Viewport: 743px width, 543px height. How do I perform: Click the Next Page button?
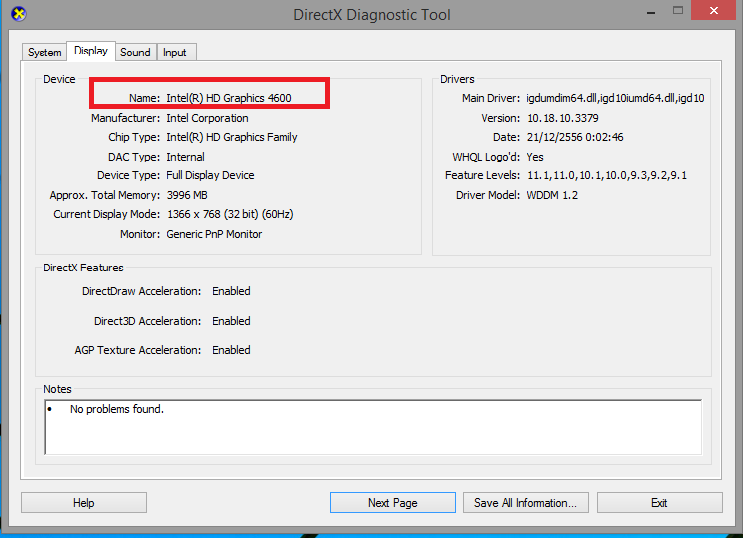393,503
